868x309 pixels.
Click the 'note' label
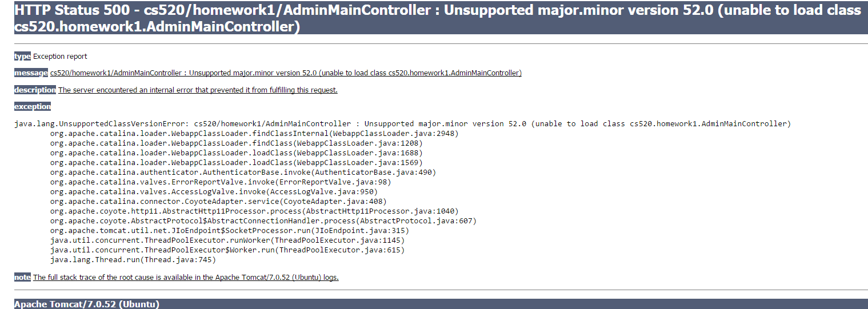[22, 277]
